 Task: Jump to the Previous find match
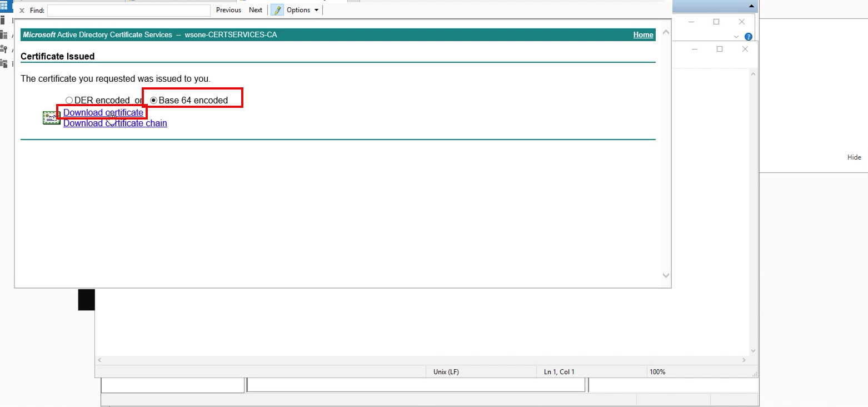(228, 10)
